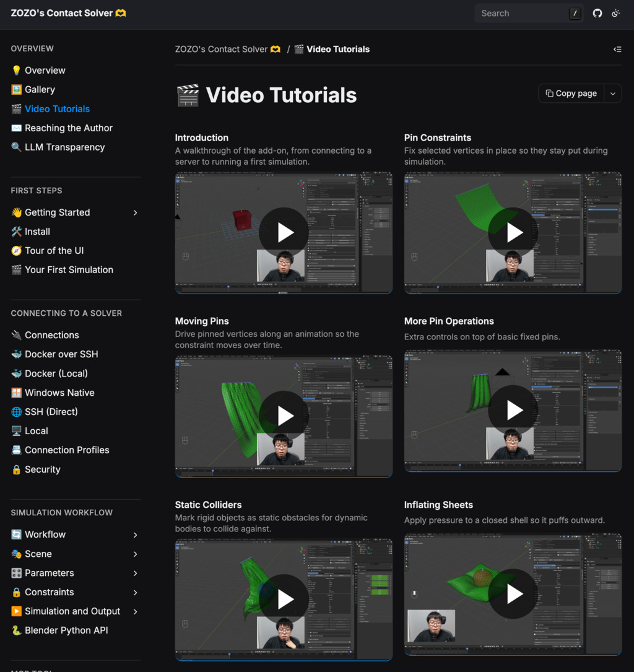Click the Parameters control knobs icon

pyautogui.click(x=16, y=573)
